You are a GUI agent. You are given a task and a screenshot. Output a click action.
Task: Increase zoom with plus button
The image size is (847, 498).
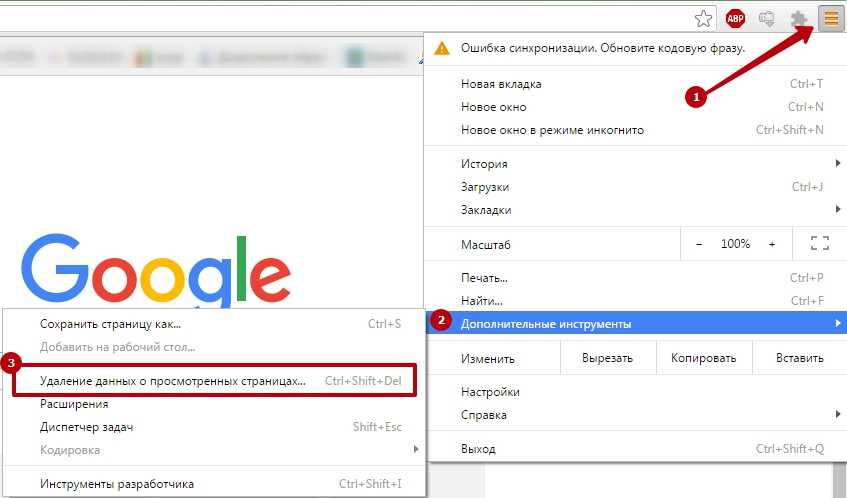coord(772,244)
